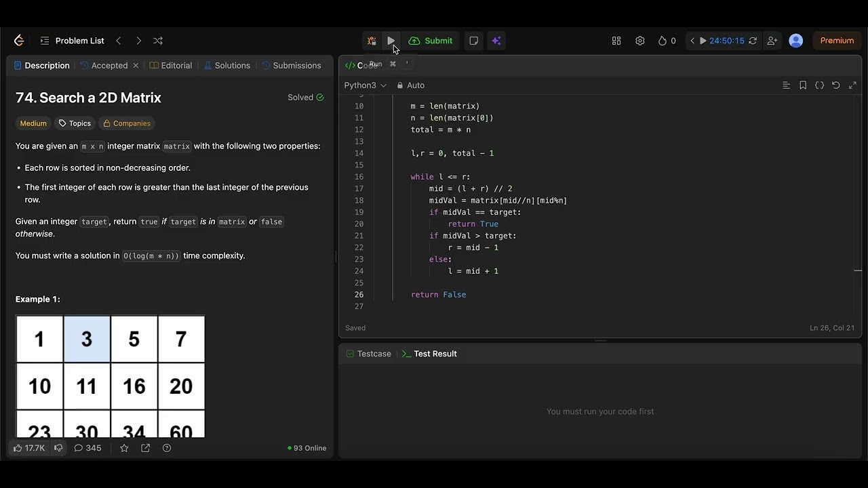Open the AI sparkle assistant icon
This screenshot has height=488, width=868.
pos(496,41)
